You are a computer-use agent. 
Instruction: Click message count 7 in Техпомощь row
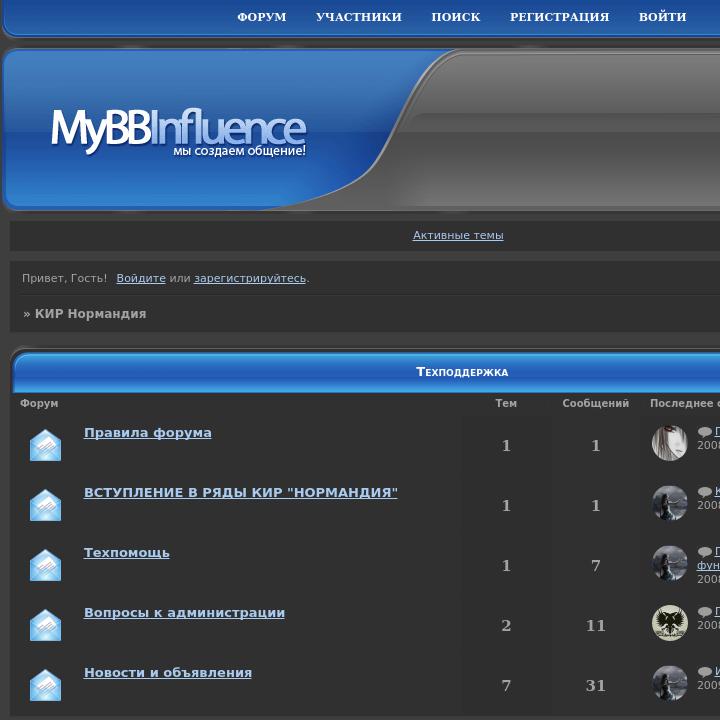coord(596,566)
